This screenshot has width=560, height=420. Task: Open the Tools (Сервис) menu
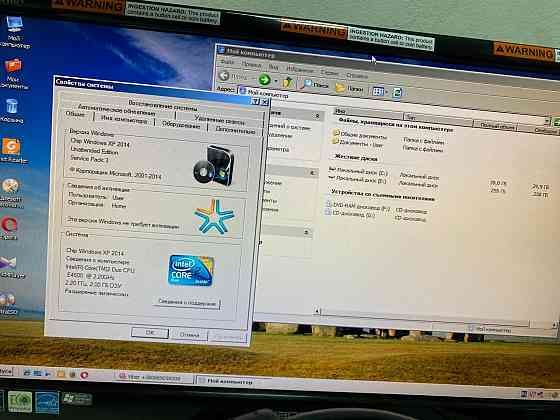329,72
